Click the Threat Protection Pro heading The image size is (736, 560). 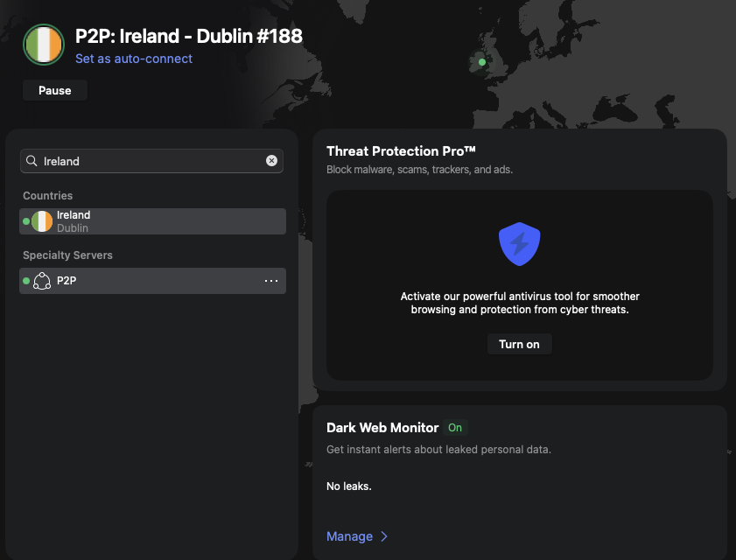tap(401, 151)
